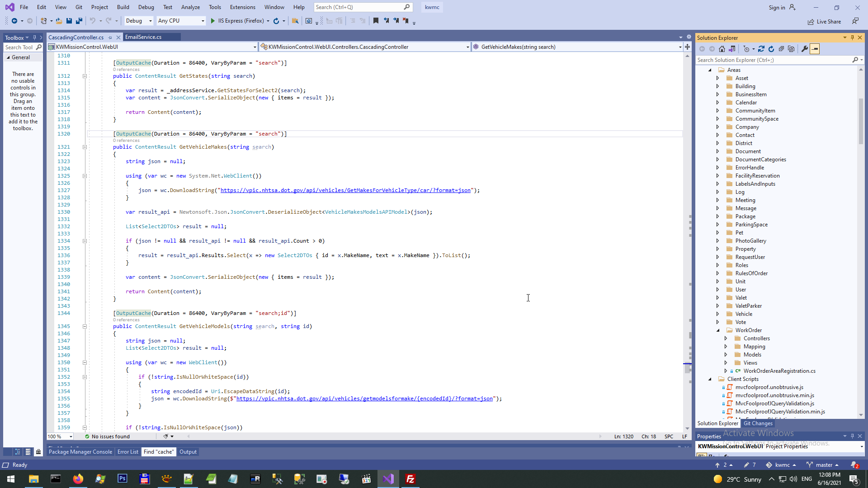Collapse all items in Solution Explorer
Screen dimensions: 868x488
pyautogui.click(x=781, y=49)
